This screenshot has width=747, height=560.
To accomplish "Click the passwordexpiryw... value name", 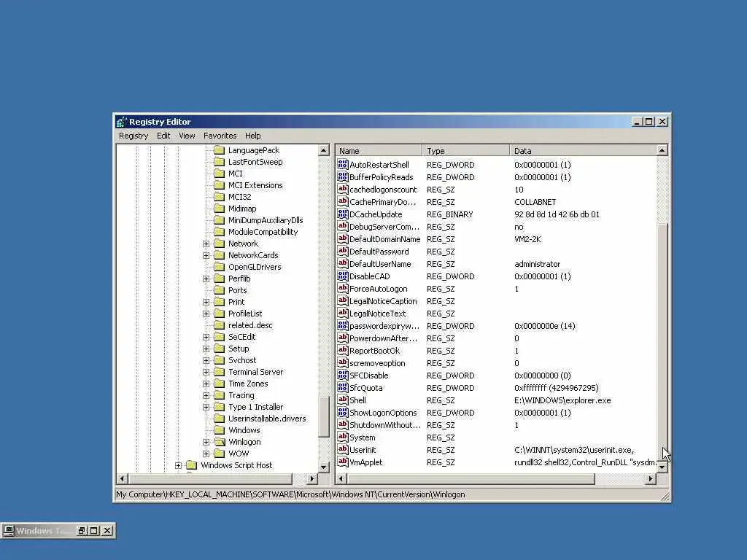I will pos(384,326).
